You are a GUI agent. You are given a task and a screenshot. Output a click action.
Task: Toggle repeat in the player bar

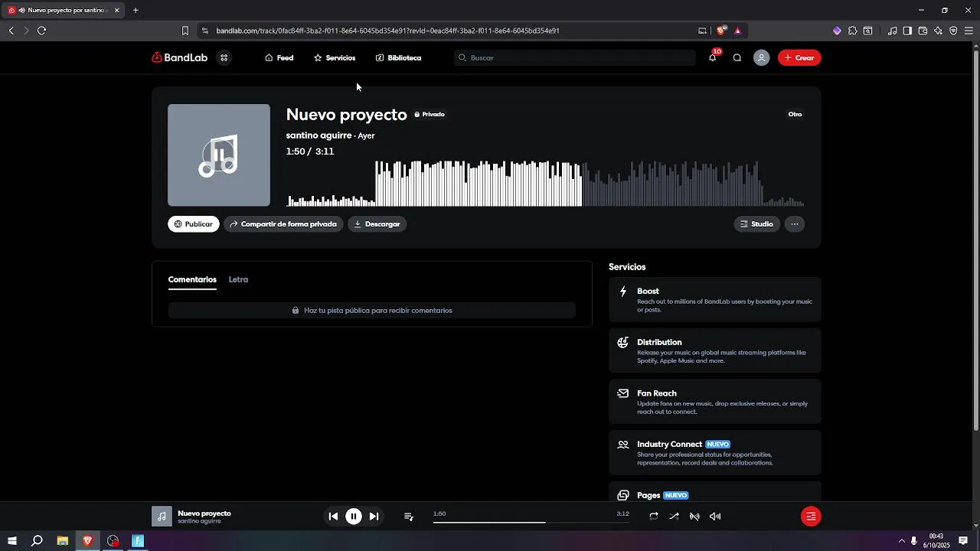tap(654, 517)
